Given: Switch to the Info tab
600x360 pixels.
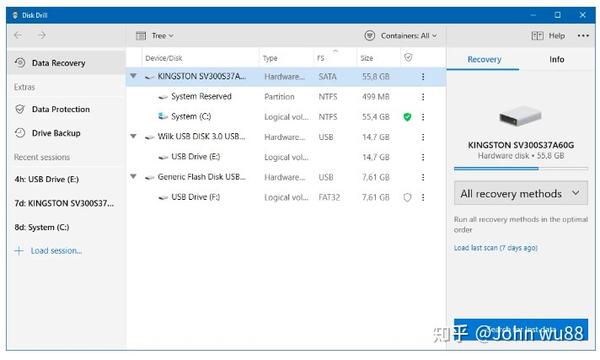Looking at the screenshot, I should (x=556, y=59).
